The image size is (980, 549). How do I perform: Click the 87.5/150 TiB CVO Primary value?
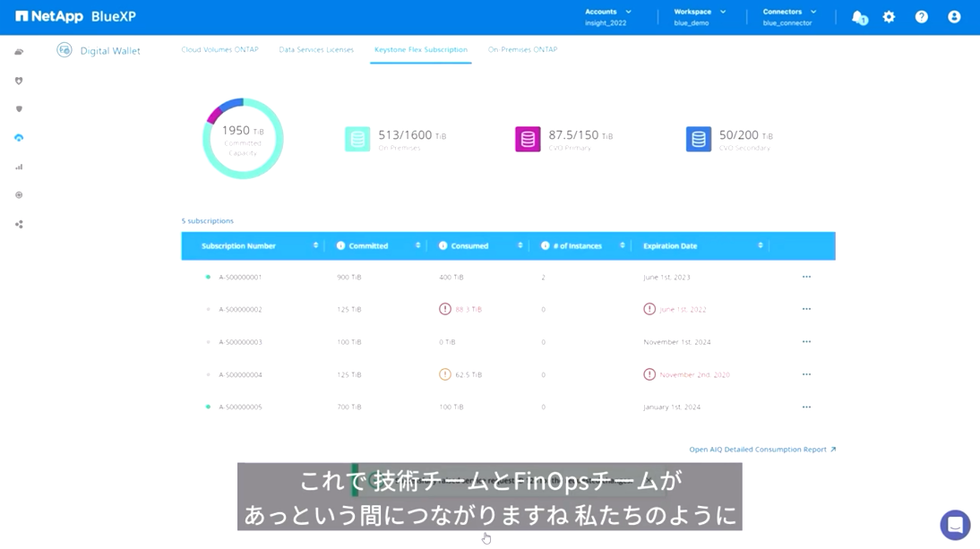[580, 135]
